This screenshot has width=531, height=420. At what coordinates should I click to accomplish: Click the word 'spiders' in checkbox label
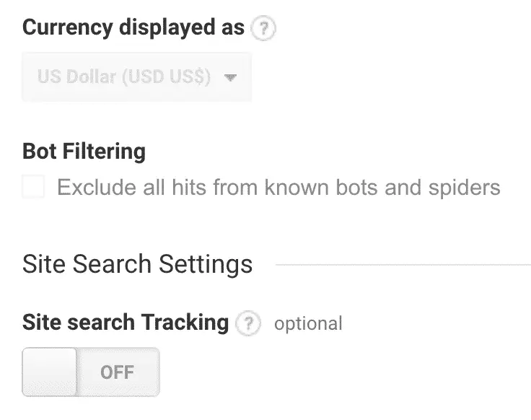tap(465, 188)
